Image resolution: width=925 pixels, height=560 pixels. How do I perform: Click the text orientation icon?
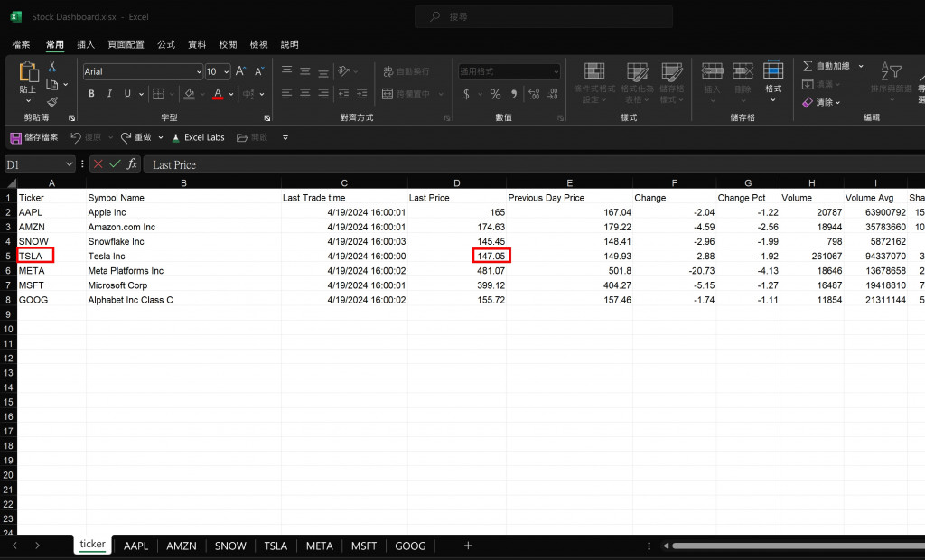[x=344, y=70]
